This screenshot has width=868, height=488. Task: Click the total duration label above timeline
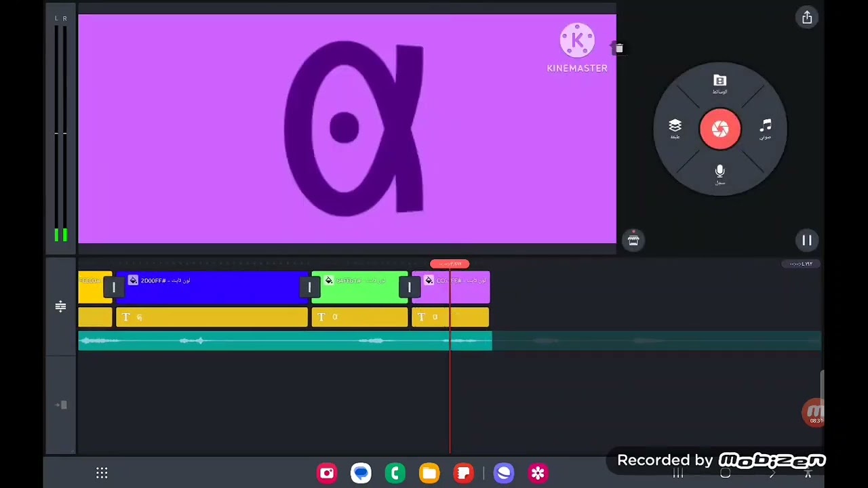[800, 264]
